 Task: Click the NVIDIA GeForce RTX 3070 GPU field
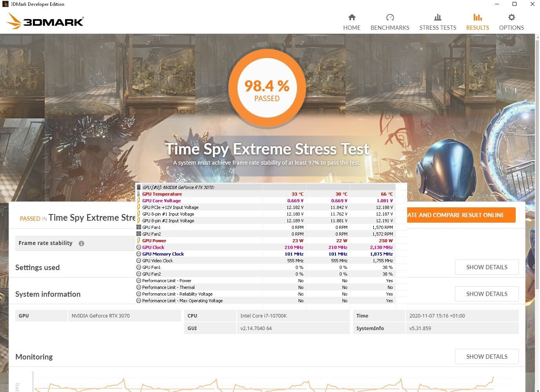pos(124,316)
